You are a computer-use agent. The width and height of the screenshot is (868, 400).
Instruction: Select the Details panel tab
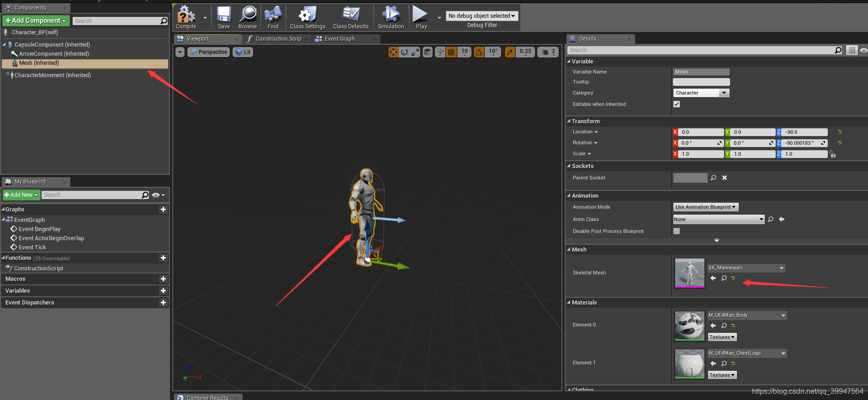point(587,39)
